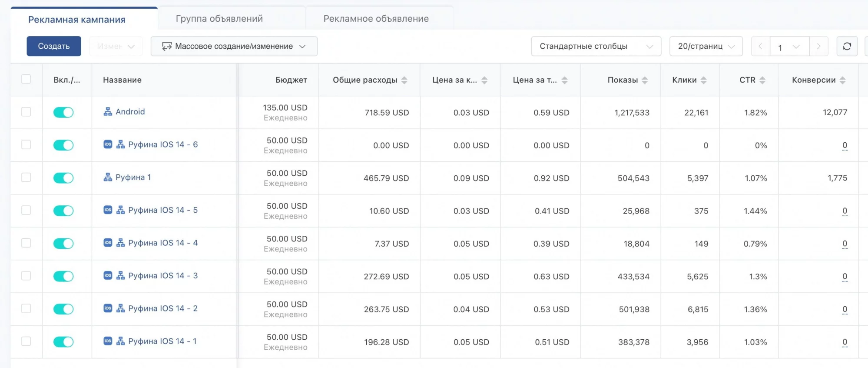
Task: Click hierarchy icon of Руфина IOS 14 - 6
Action: pyautogui.click(x=121, y=144)
